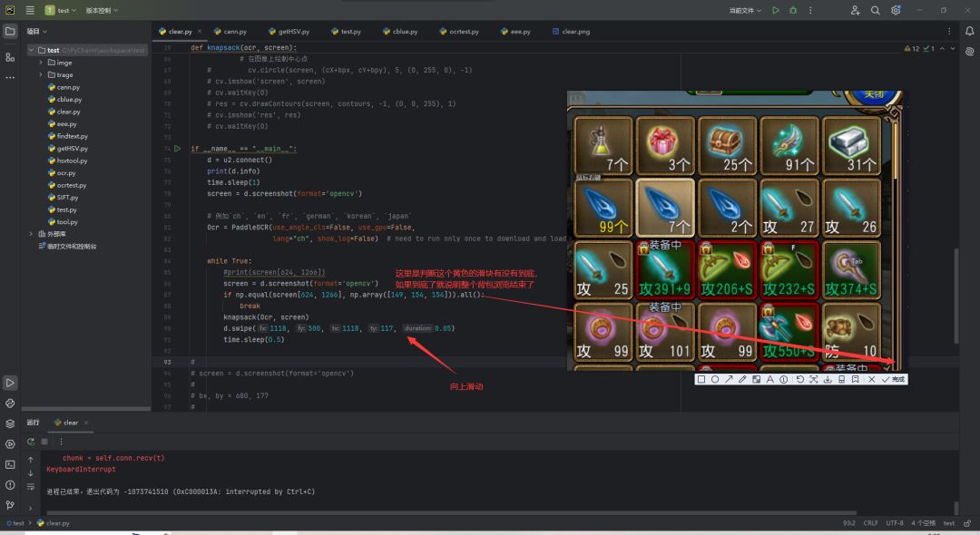The height and width of the screenshot is (535, 980).
Task: Open the 版本控制 dropdown
Action: [x=102, y=10]
